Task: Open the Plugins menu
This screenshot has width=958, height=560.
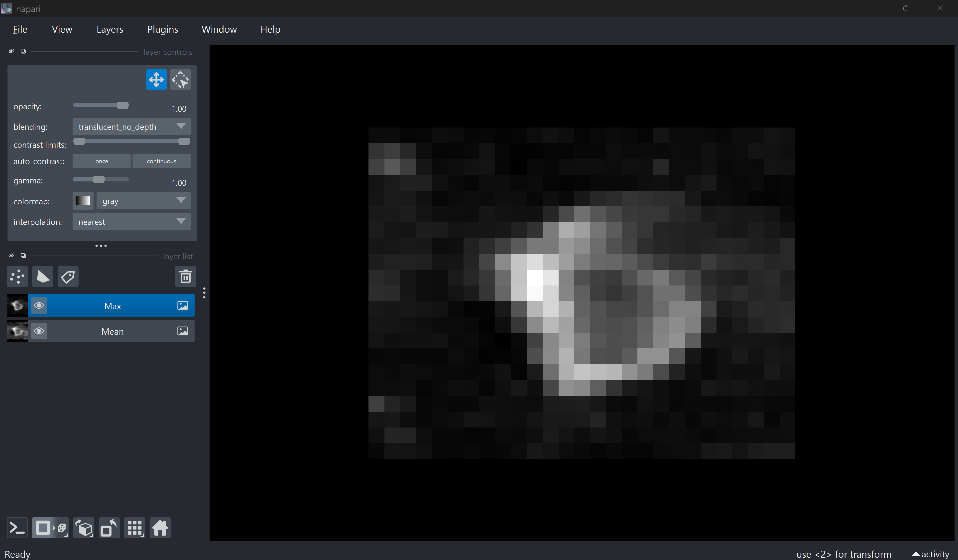Action: (x=162, y=29)
